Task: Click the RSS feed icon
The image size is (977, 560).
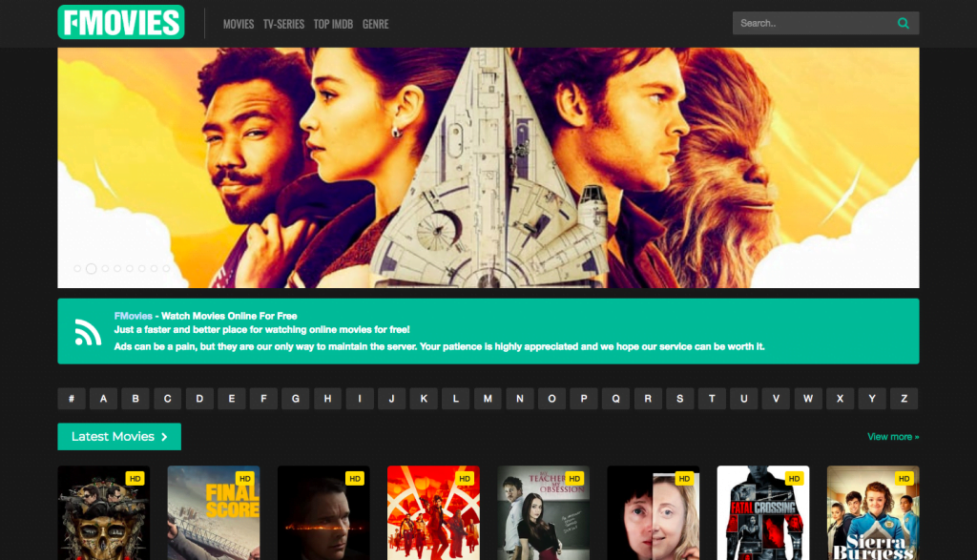Action: pos(88,331)
